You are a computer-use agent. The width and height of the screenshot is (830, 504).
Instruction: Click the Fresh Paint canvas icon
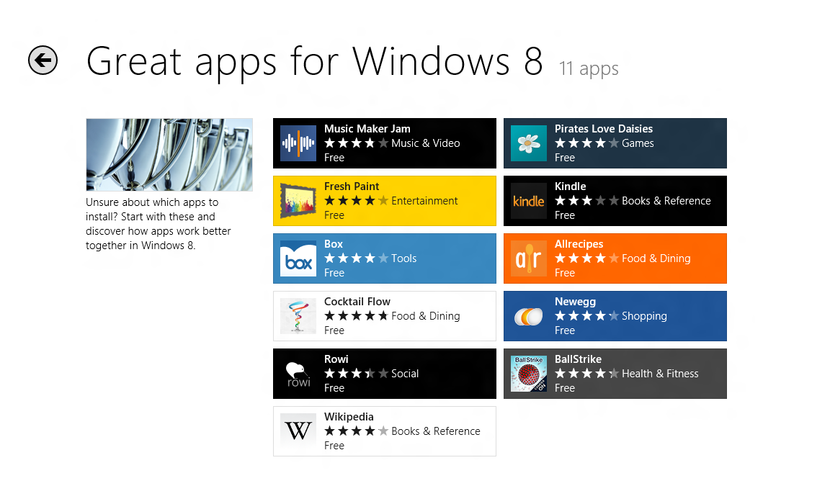pyautogui.click(x=298, y=200)
